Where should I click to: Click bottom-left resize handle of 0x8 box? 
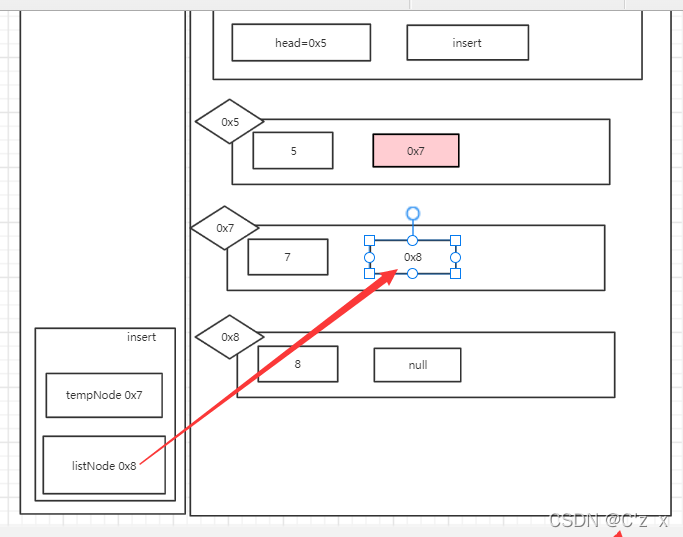(x=369, y=274)
